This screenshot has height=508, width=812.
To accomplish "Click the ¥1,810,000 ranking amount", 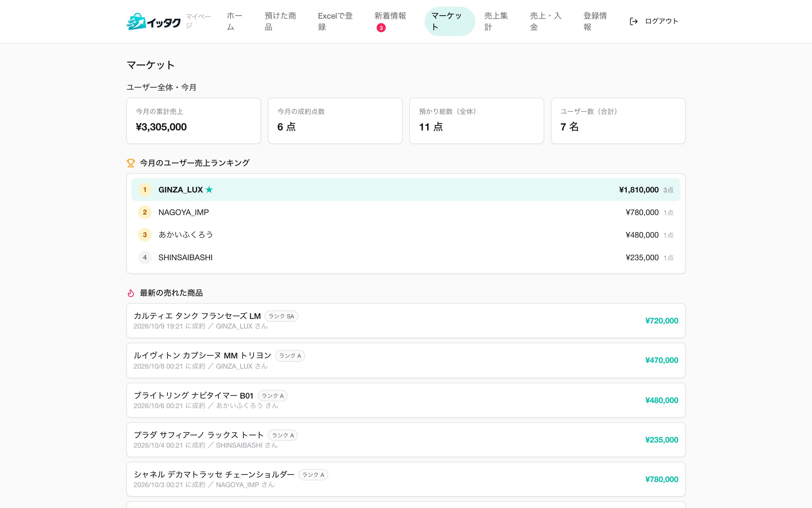I will (x=639, y=190).
